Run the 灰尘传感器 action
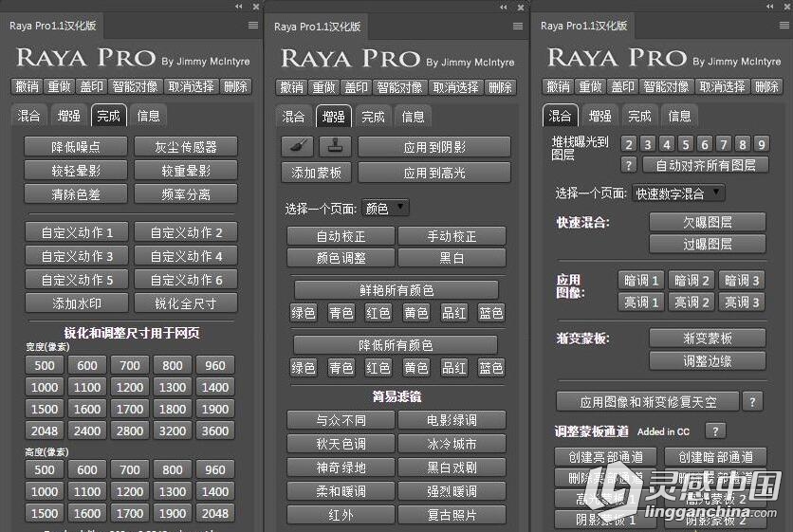 coord(186,147)
